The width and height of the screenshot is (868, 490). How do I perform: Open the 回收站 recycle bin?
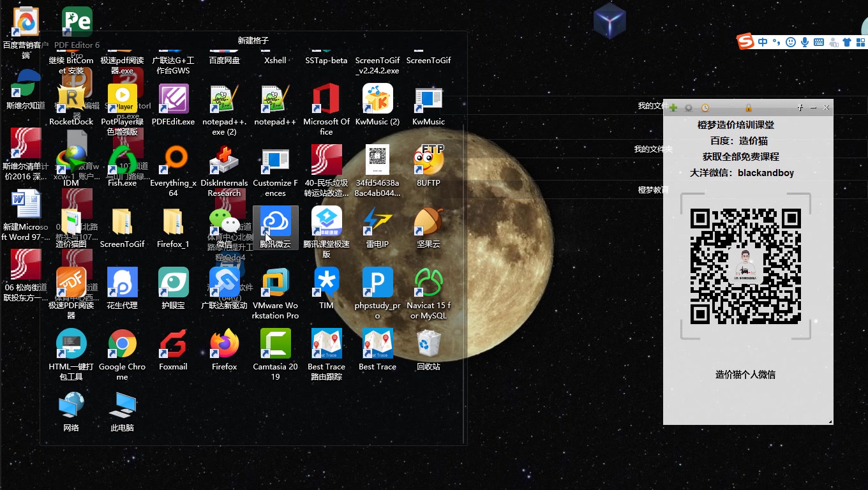pyautogui.click(x=429, y=350)
